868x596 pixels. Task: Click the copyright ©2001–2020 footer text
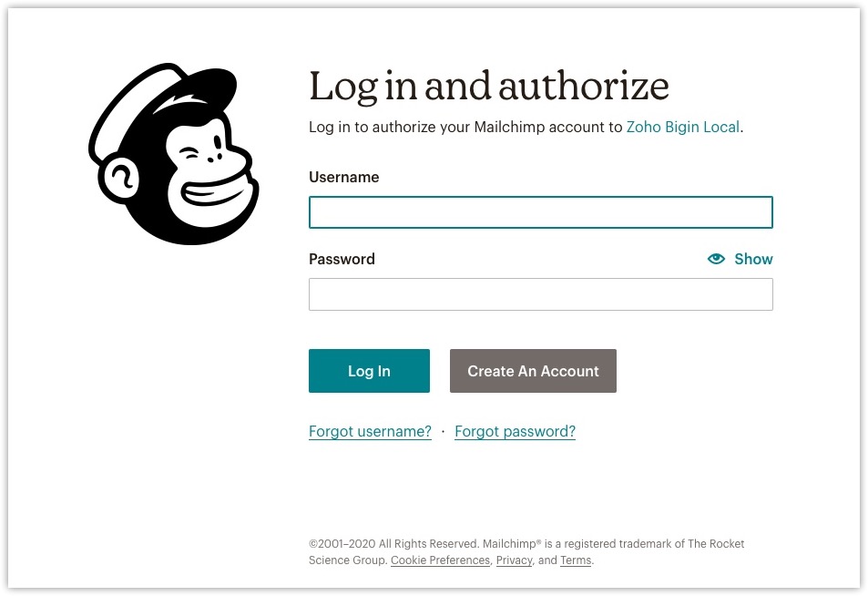tap(392, 544)
